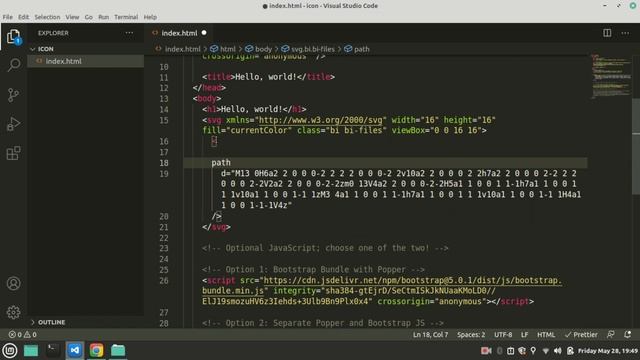Place cursor on the path line 18
640x360 pixels.
(x=221, y=163)
